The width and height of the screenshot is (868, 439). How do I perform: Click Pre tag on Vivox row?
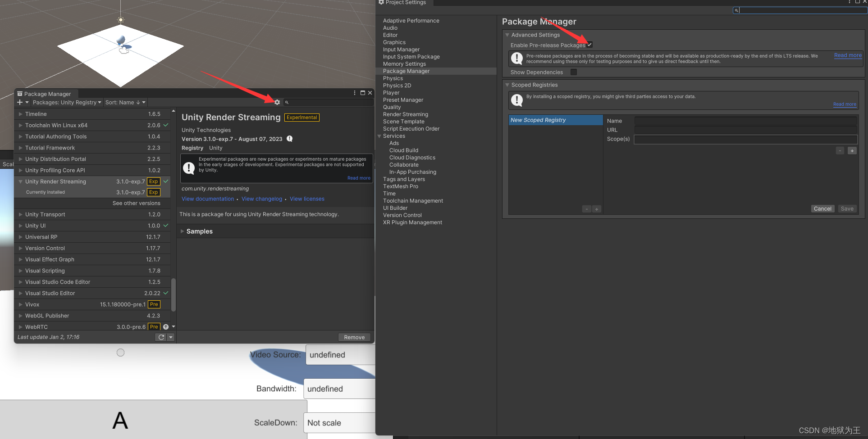pyautogui.click(x=154, y=304)
